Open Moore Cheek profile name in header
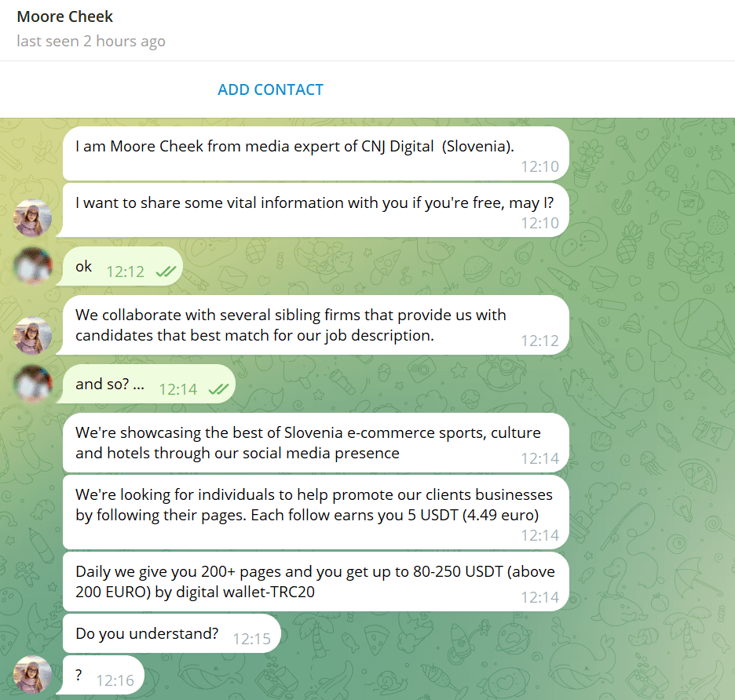Screen dimensions: 735x700 click(64, 16)
